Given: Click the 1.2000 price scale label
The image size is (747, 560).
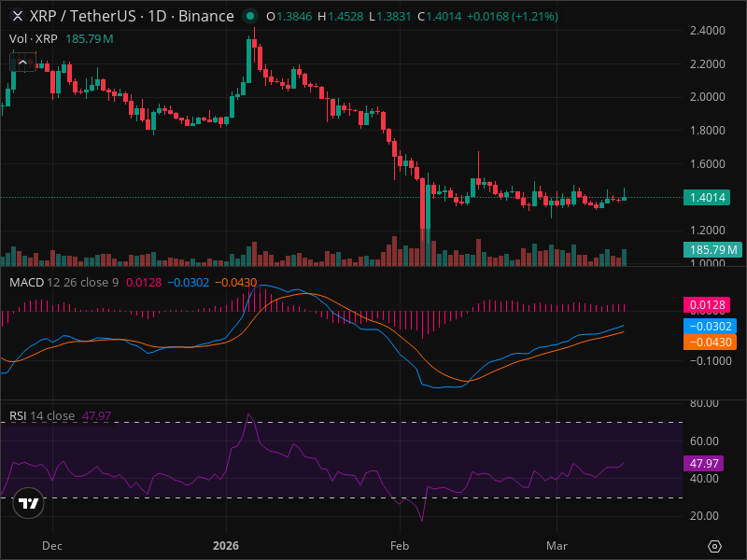Looking at the screenshot, I should pyautogui.click(x=708, y=230).
